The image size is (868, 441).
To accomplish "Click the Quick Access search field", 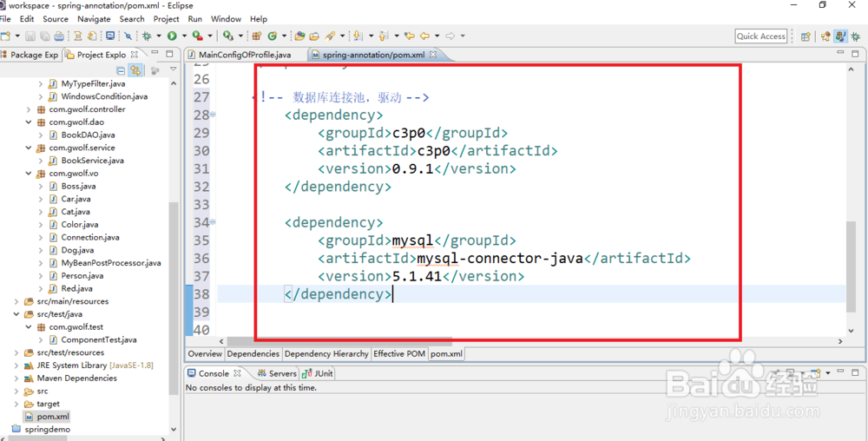I will 761,36.
